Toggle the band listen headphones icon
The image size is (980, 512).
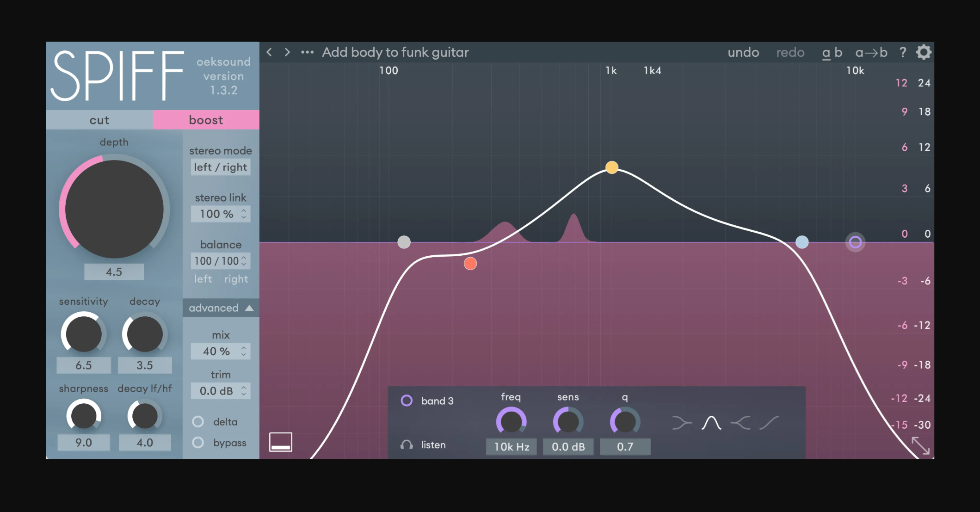407,445
